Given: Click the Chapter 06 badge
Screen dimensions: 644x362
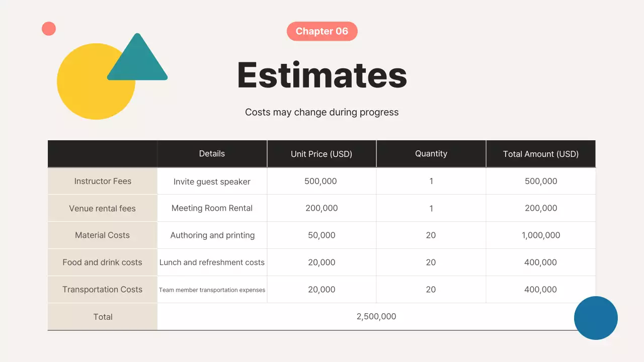Looking at the screenshot, I should [x=322, y=31].
